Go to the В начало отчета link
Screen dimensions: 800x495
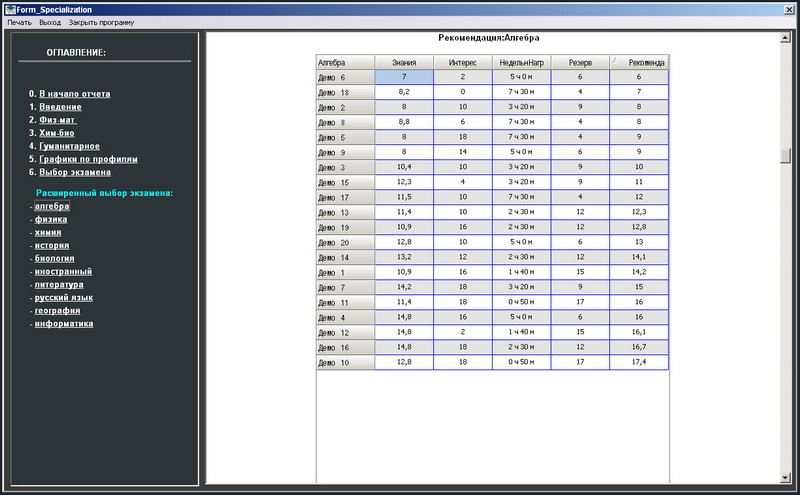coord(74,94)
